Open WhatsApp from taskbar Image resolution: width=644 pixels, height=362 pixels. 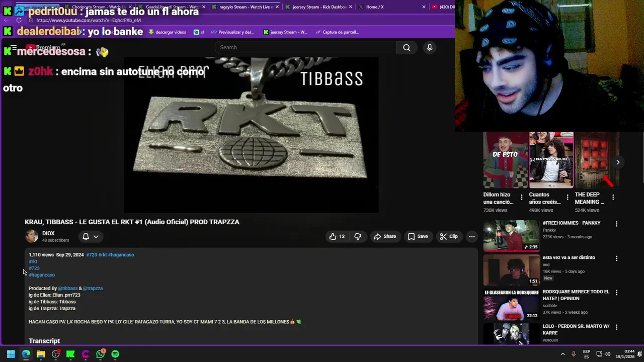101,354
